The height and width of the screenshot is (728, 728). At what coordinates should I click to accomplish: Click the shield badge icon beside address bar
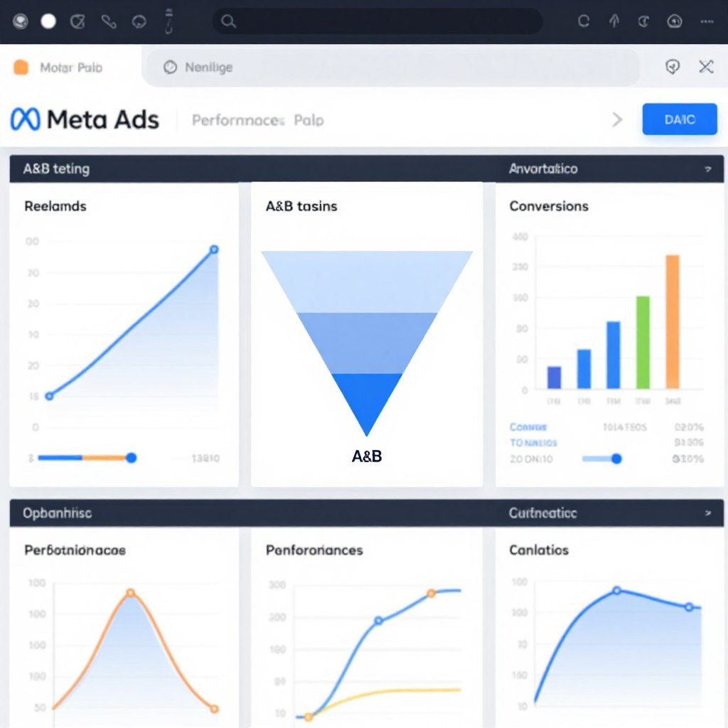[x=672, y=67]
